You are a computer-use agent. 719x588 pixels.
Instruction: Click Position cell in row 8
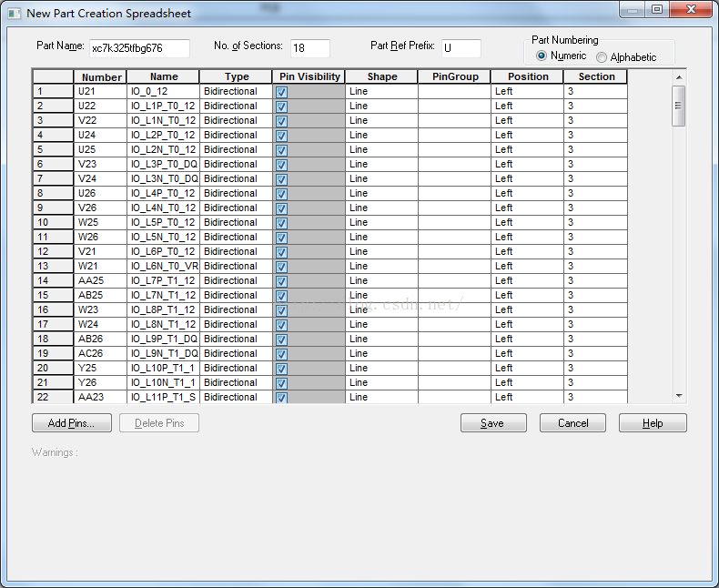coord(526,193)
